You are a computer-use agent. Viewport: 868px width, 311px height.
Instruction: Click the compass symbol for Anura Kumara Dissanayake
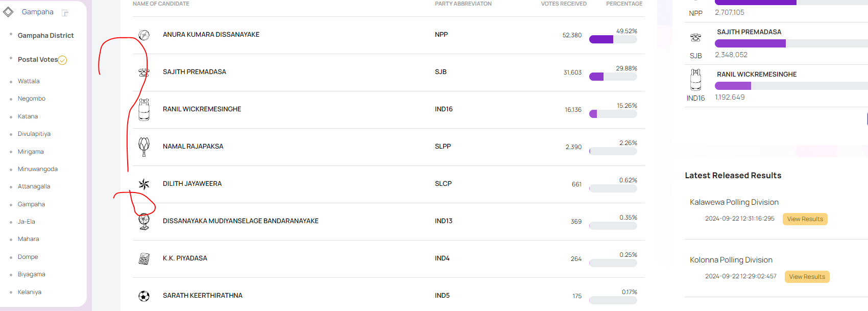[144, 35]
